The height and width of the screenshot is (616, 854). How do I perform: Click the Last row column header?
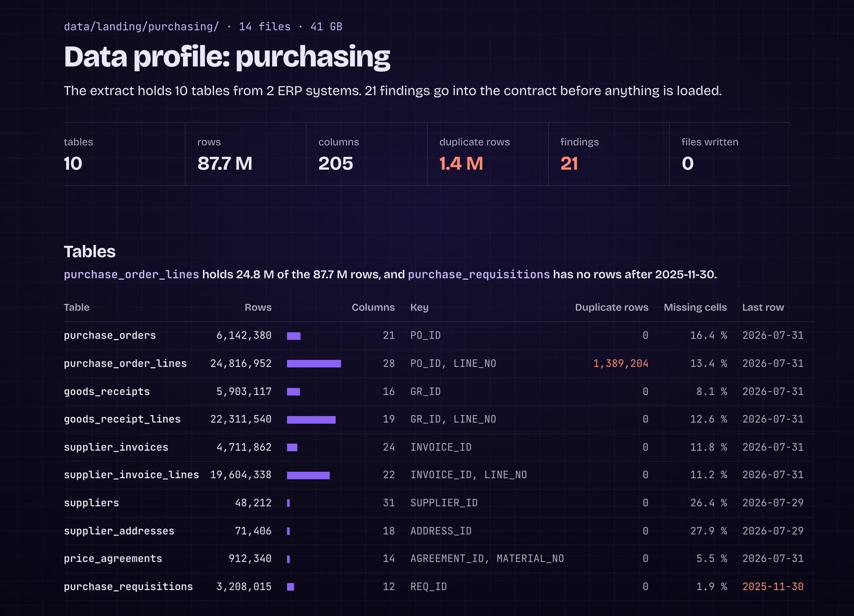coord(763,307)
